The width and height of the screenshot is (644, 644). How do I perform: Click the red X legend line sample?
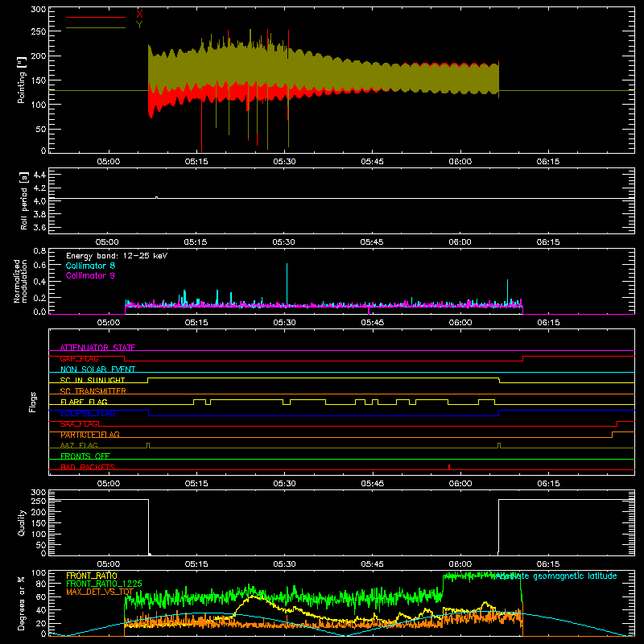[x=96, y=17]
